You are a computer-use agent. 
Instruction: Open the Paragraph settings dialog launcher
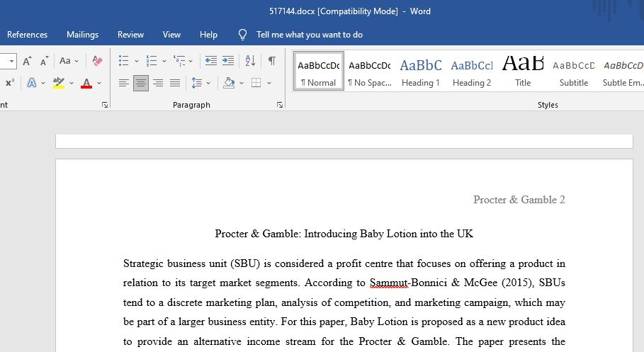pyautogui.click(x=280, y=105)
